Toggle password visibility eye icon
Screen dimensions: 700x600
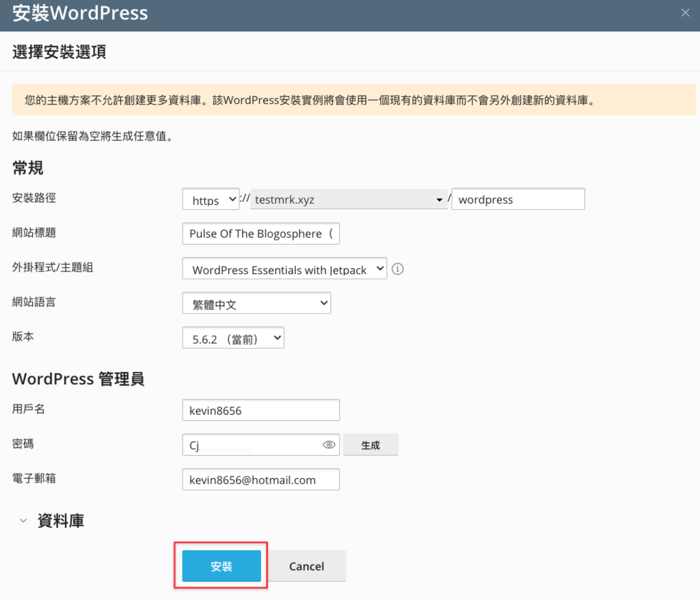[329, 445]
